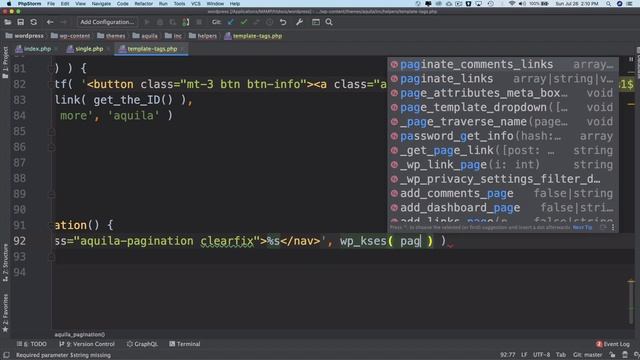Close the template-tags.php tab
640x360 pixels.
pyautogui.click(x=183, y=49)
